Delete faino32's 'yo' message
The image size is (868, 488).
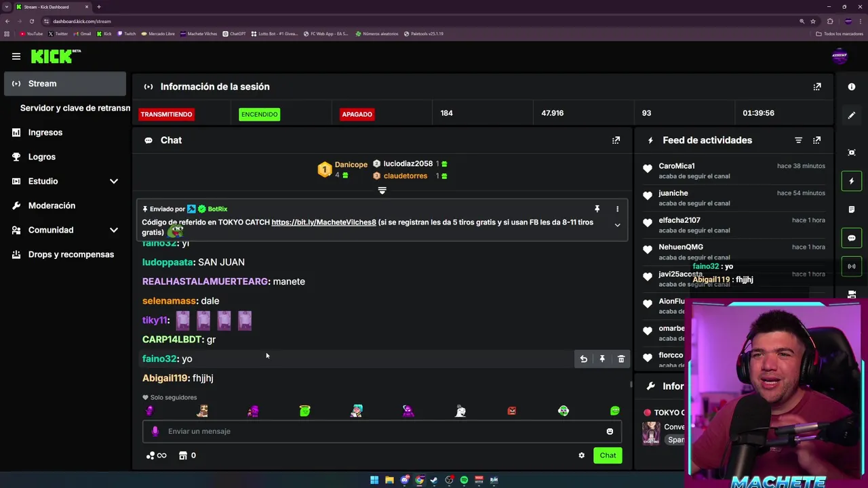621,359
